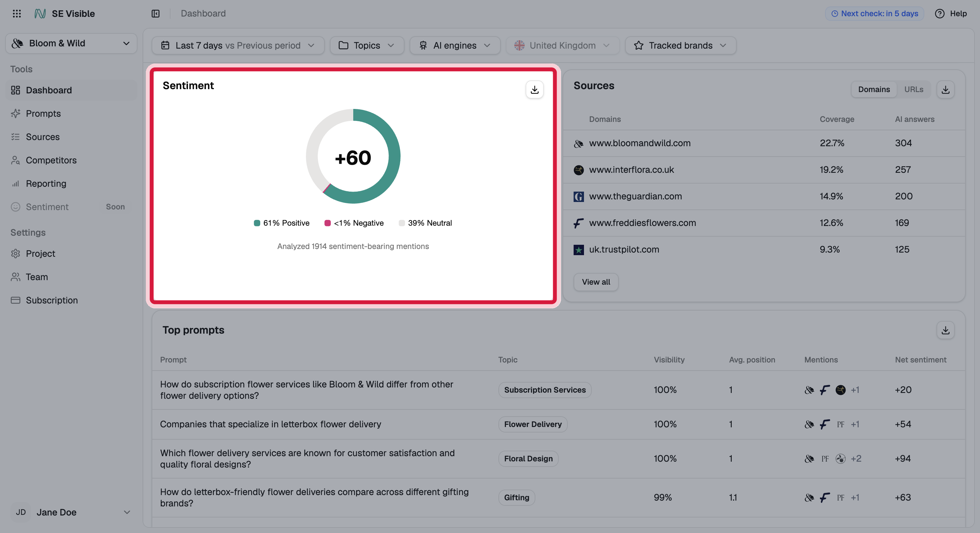Click the Next check in 5 days badge
This screenshot has width=980, height=533.
click(874, 14)
